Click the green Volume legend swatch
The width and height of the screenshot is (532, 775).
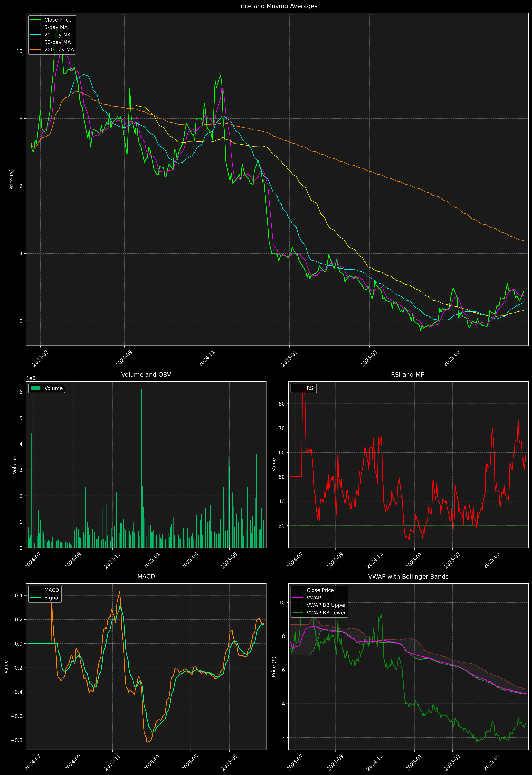(35, 388)
